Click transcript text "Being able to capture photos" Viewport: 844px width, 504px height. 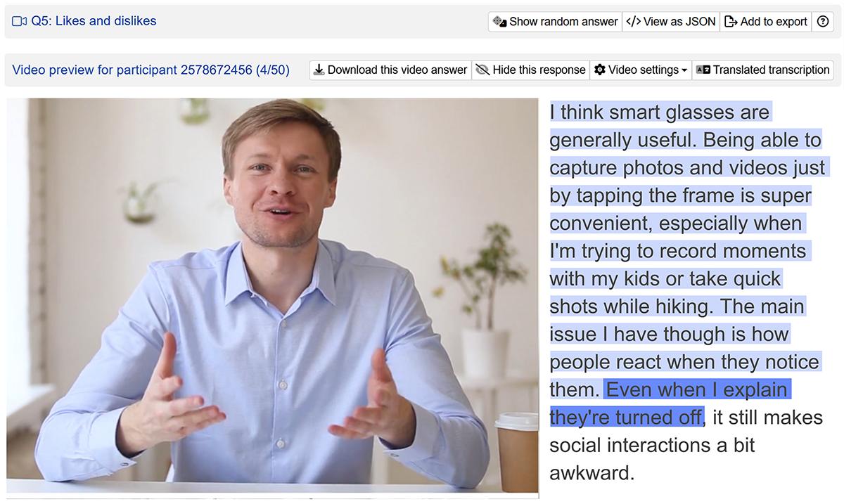(761, 141)
